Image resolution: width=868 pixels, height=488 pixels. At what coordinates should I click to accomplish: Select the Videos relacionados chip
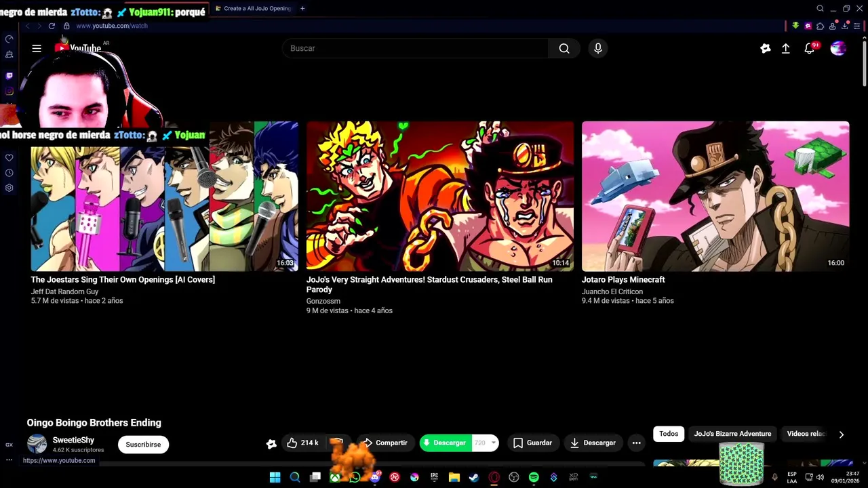(x=806, y=434)
